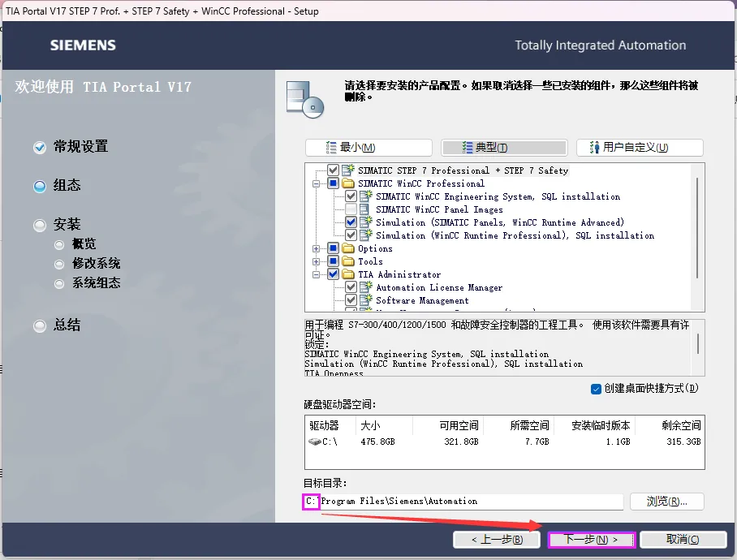The height and width of the screenshot is (560, 737).
Task: Toggle STEP 7 Professional + Safety checkbox
Action: tap(333, 170)
